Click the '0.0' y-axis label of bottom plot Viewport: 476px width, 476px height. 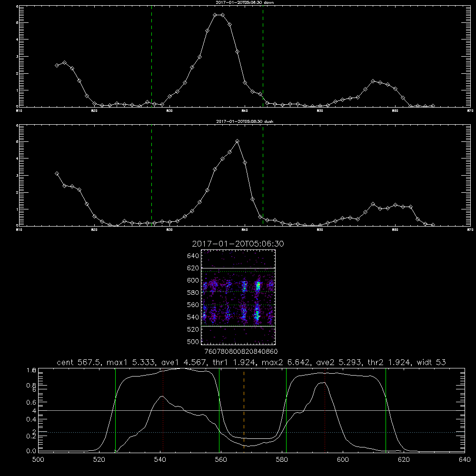pyautogui.click(x=31, y=451)
